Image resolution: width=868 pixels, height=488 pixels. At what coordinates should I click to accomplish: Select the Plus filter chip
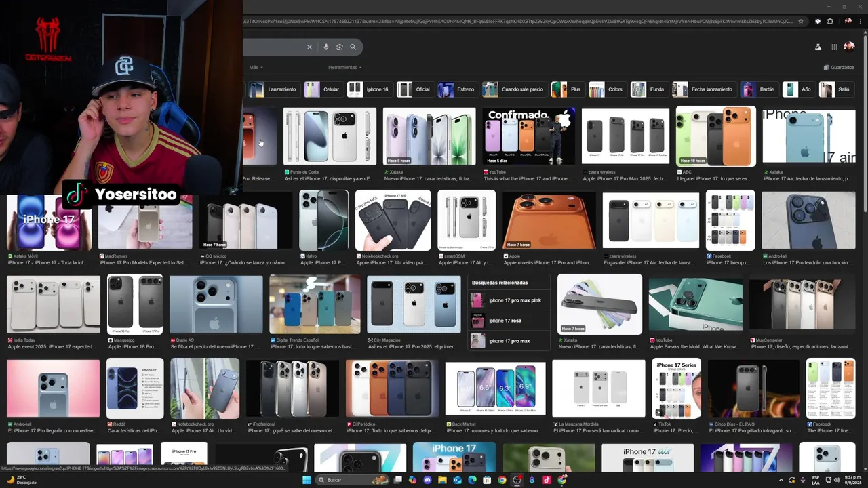(x=567, y=89)
